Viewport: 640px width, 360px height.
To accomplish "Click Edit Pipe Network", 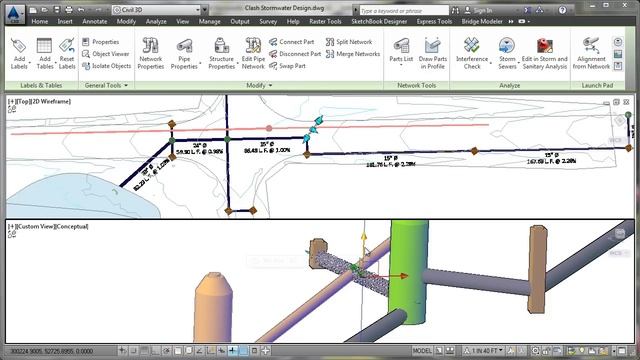I will tap(253, 53).
